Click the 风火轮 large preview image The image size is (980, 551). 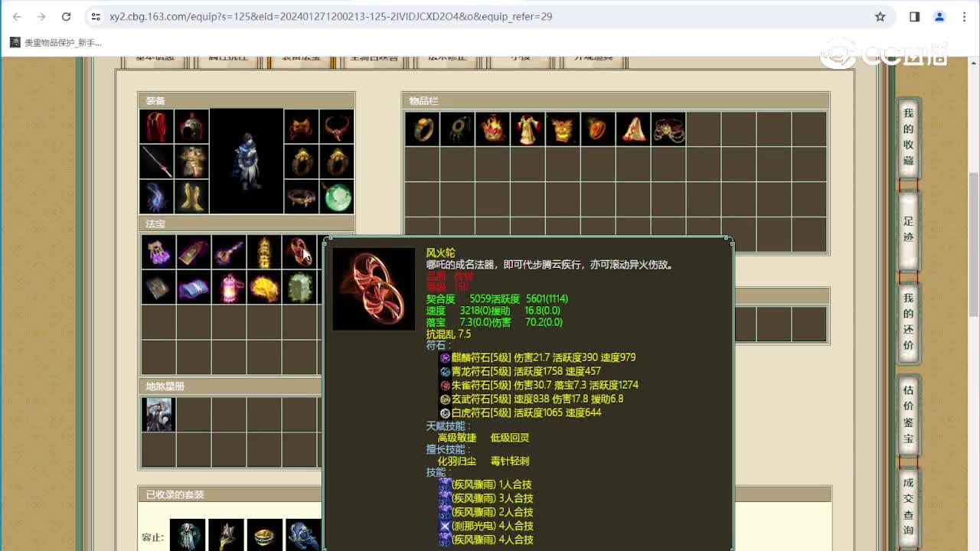[374, 289]
